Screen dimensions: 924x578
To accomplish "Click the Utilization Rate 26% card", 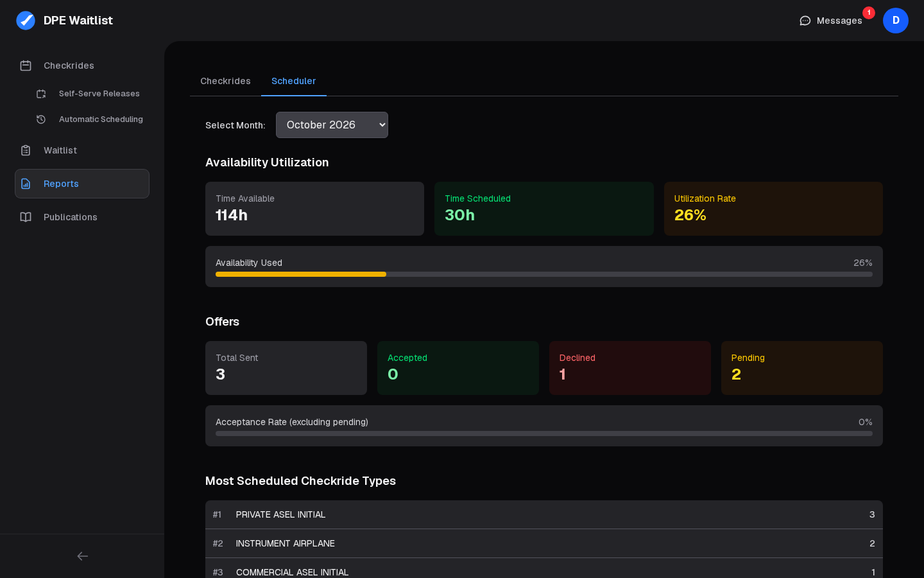I will click(773, 209).
